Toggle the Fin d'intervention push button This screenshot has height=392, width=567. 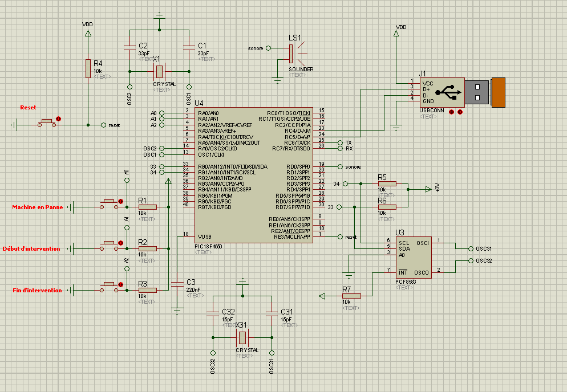pos(110,288)
